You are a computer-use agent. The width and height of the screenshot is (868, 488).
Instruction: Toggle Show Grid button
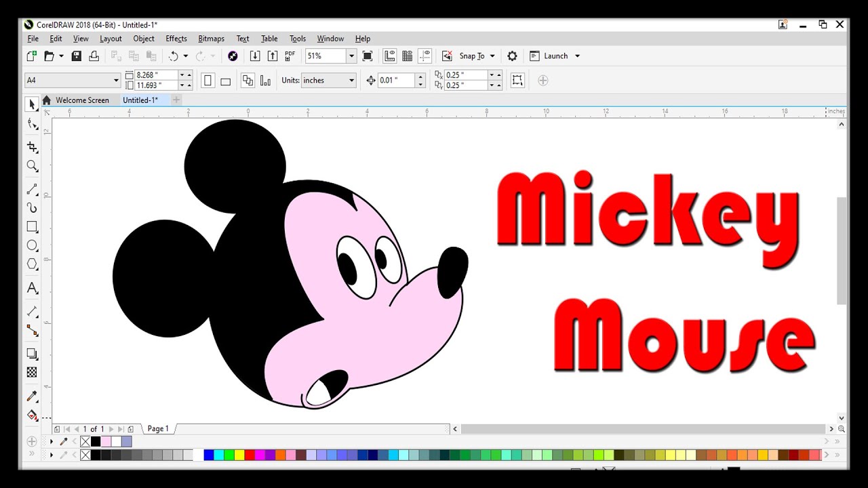click(408, 56)
